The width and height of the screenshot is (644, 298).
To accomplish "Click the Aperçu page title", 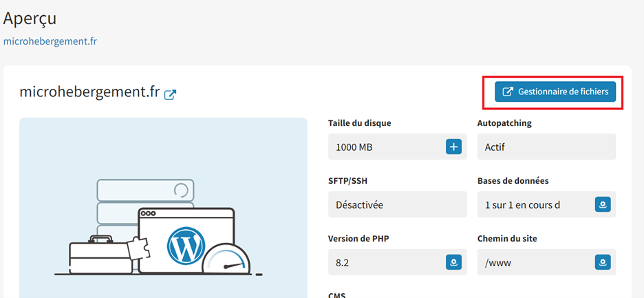I will 30,19.
